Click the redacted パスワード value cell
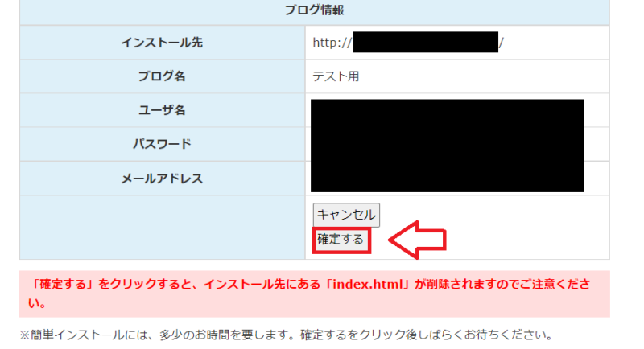The height and width of the screenshot is (349, 644). 447,145
